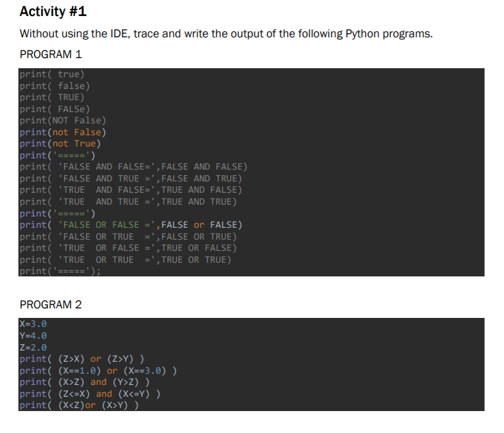Viewport: 504px width, 433px height.
Task: Select the line print( TRUE)
Action: tap(53, 97)
